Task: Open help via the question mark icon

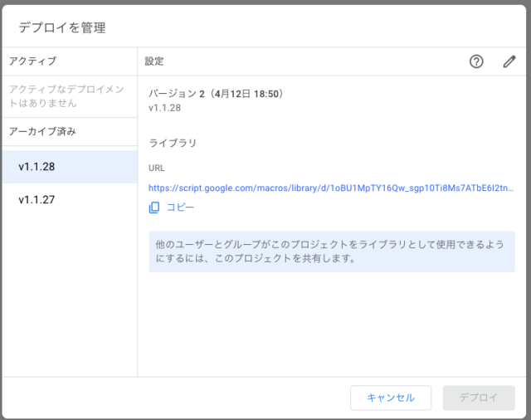Action: [x=476, y=61]
